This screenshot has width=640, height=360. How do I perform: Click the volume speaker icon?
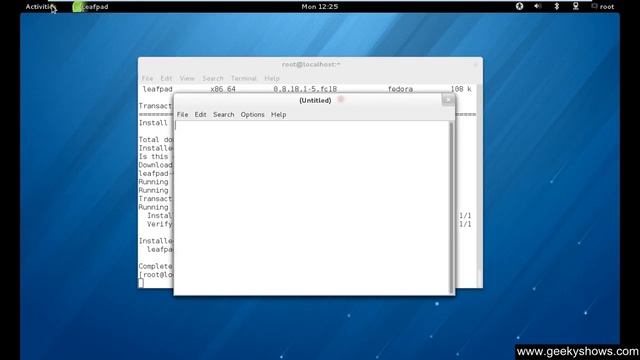(x=538, y=6)
